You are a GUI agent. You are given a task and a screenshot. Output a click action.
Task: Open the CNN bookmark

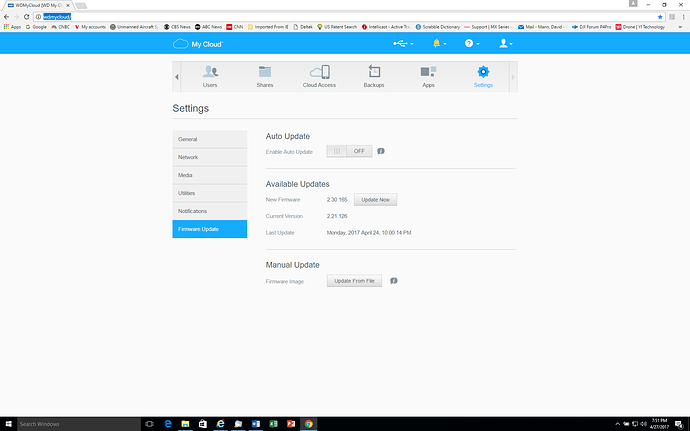click(235, 27)
